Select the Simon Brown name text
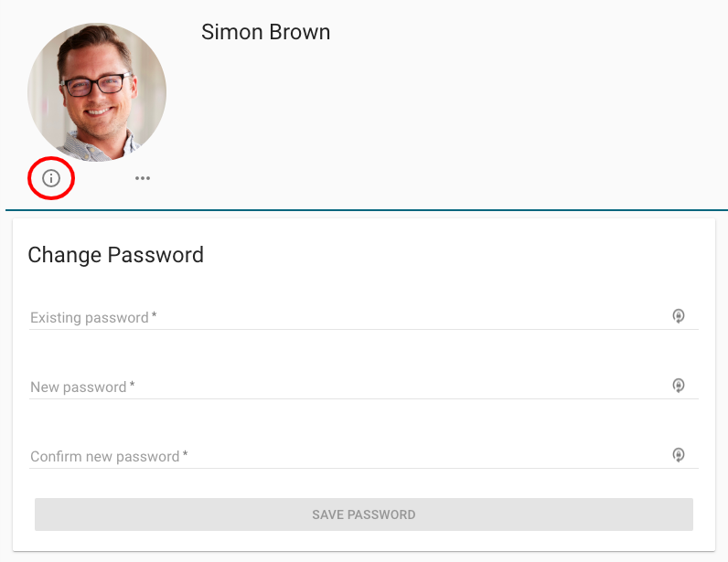This screenshot has width=728, height=562. [265, 33]
